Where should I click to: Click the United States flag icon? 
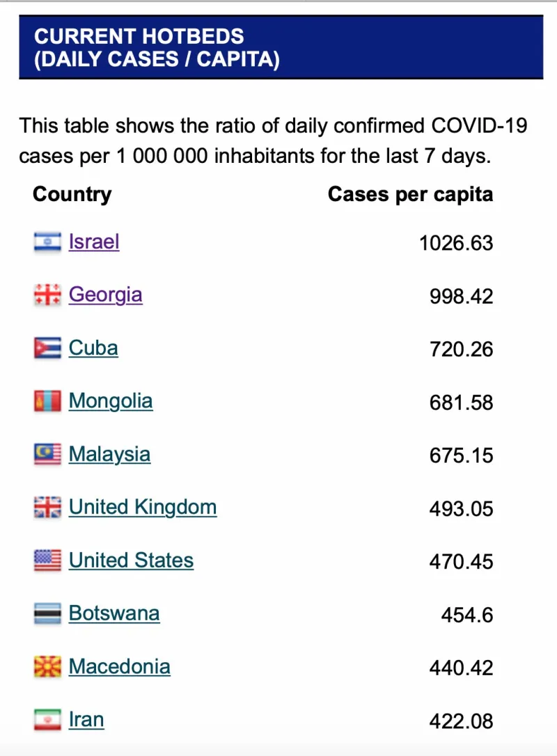[47, 560]
